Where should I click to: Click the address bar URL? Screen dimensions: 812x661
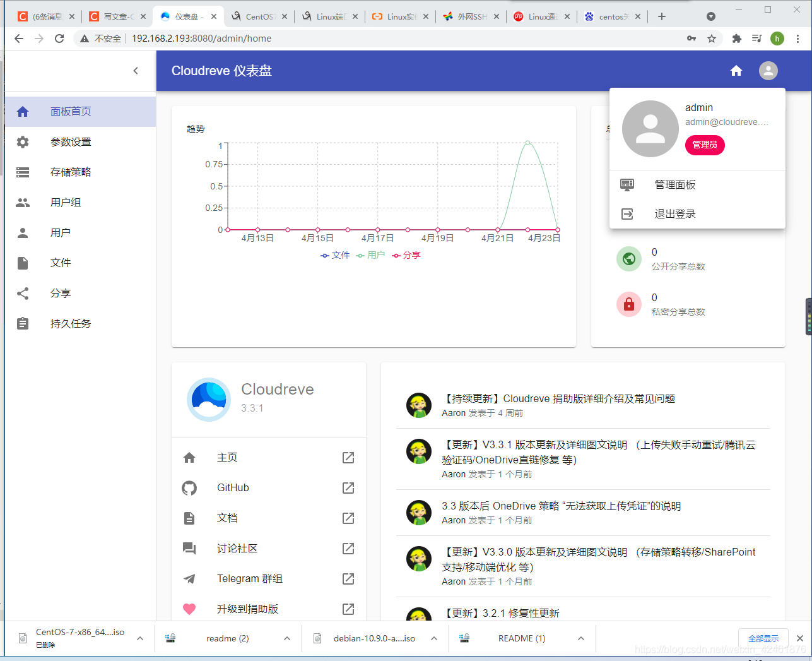202,39
